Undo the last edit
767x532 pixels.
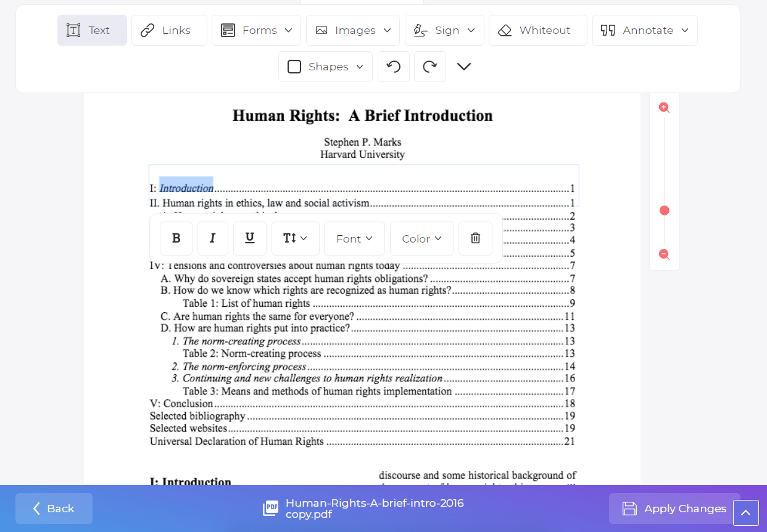[x=394, y=66]
